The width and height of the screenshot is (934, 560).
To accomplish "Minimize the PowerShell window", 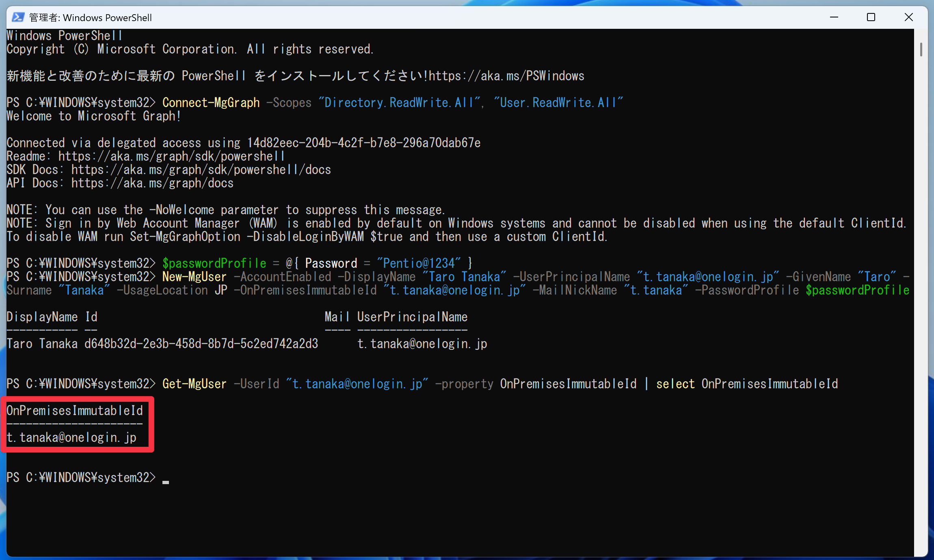I will [x=834, y=17].
